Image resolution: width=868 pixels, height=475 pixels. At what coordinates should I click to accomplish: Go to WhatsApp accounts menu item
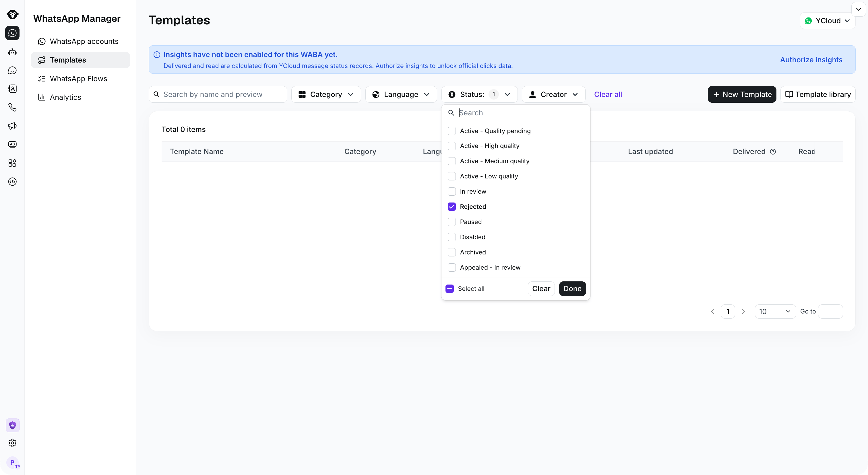(x=80, y=41)
